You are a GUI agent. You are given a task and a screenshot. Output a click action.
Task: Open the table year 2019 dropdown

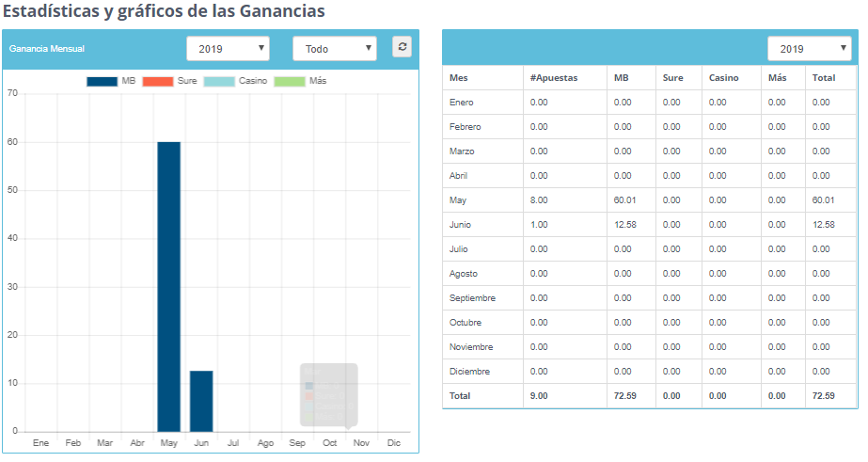coord(810,49)
